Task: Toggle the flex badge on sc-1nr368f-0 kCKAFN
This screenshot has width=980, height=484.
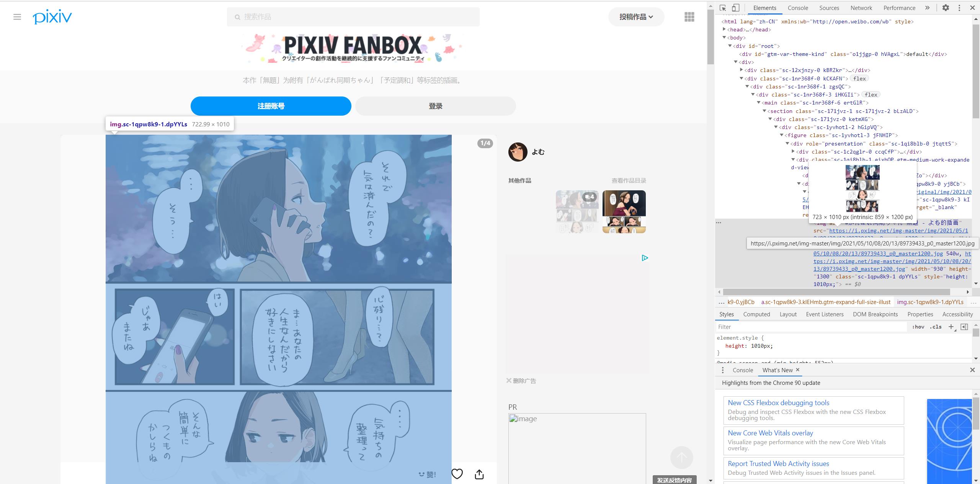Action: [859, 78]
